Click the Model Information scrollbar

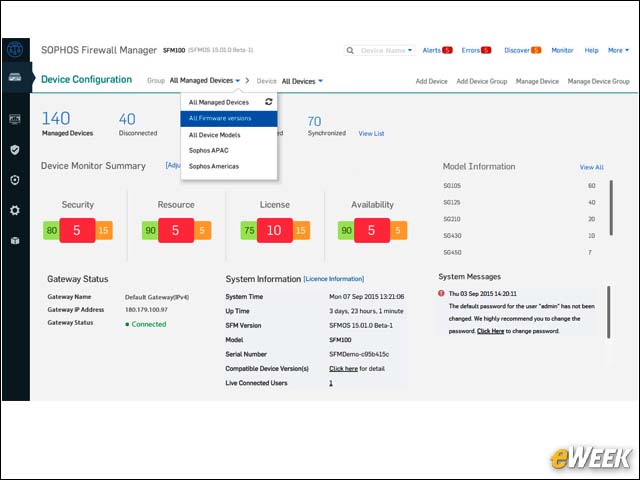coord(611,207)
